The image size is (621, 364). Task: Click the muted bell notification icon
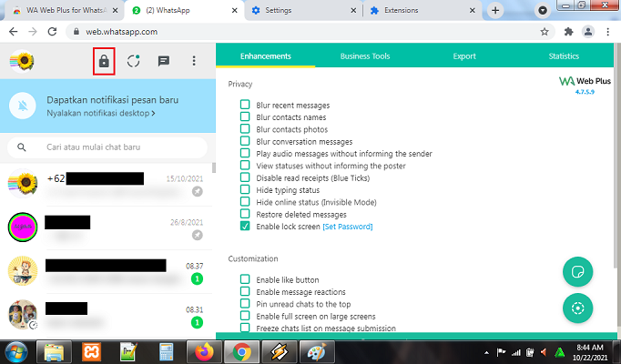coord(23,106)
